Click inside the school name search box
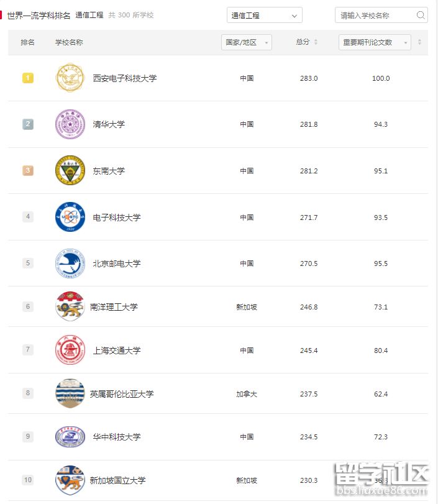This screenshot has width=438, height=504. [373, 14]
